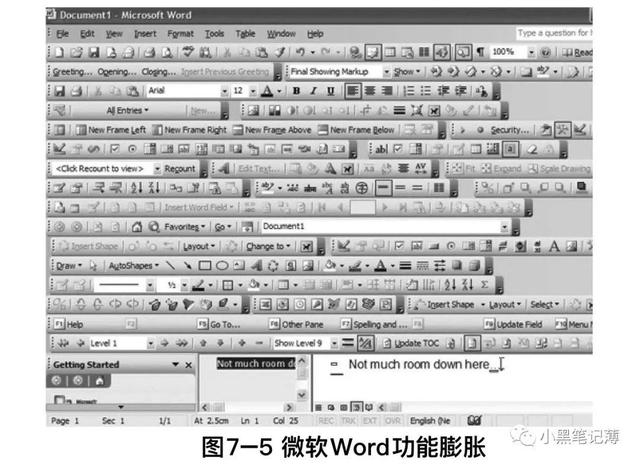The width and height of the screenshot is (640, 465).
Task: Open the 100% zoom dropdown
Action: tap(531, 52)
